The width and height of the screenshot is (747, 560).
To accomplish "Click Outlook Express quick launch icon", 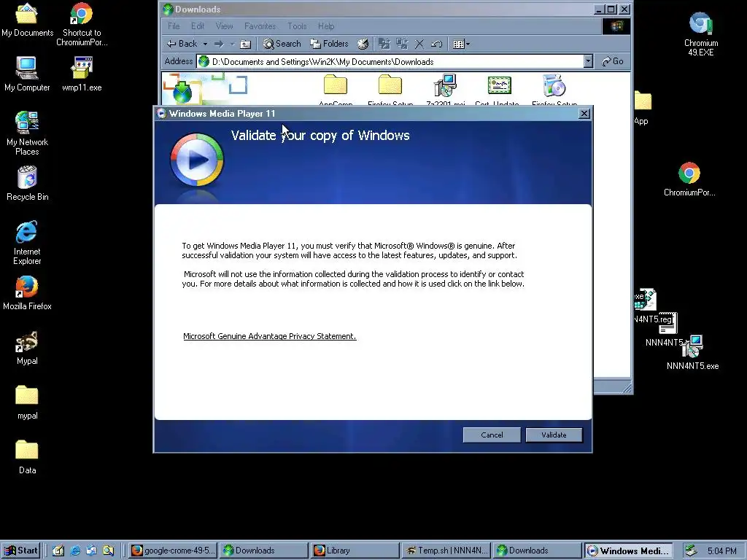I will [91, 551].
